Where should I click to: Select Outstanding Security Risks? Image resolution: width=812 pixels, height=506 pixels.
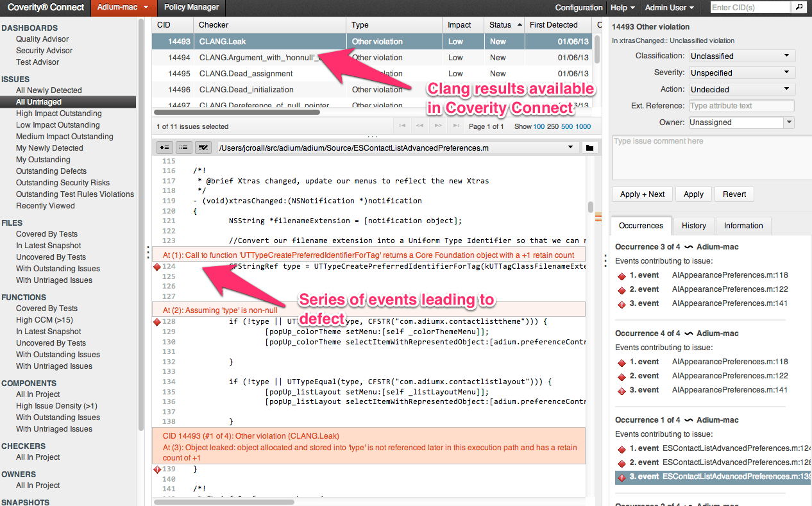pyautogui.click(x=63, y=183)
